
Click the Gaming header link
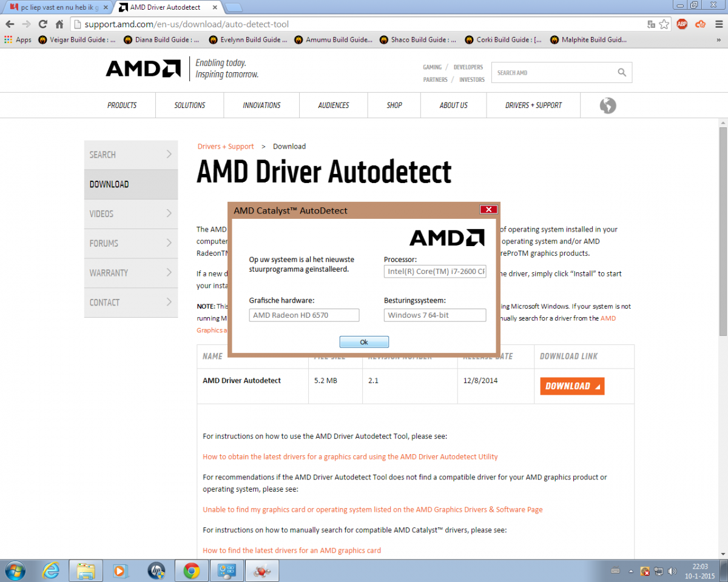(432, 67)
